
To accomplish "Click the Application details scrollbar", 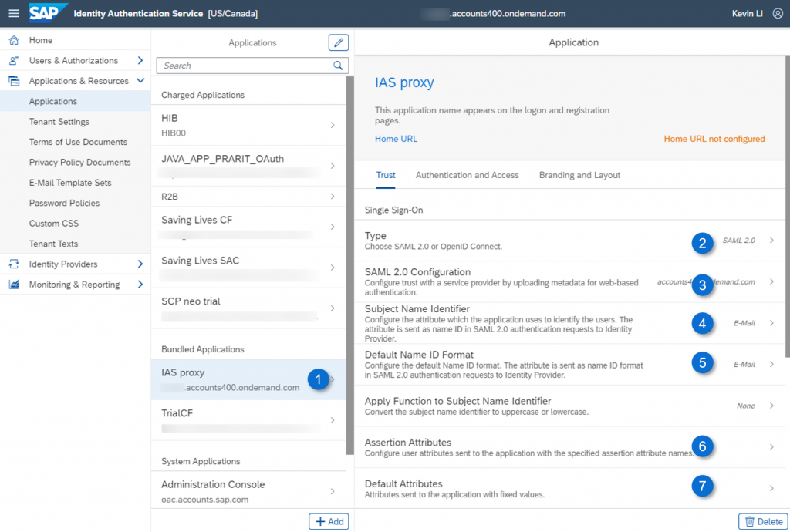I will click(x=788, y=207).
